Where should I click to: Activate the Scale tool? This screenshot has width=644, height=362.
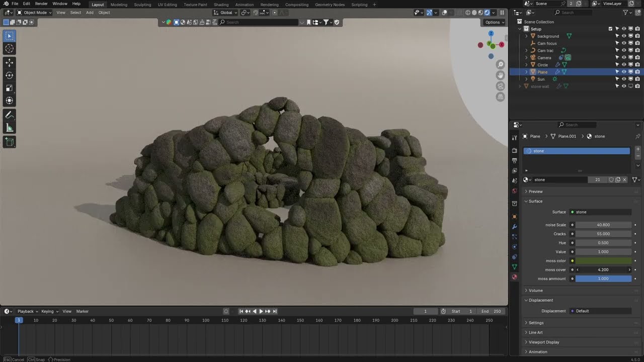(x=9, y=88)
